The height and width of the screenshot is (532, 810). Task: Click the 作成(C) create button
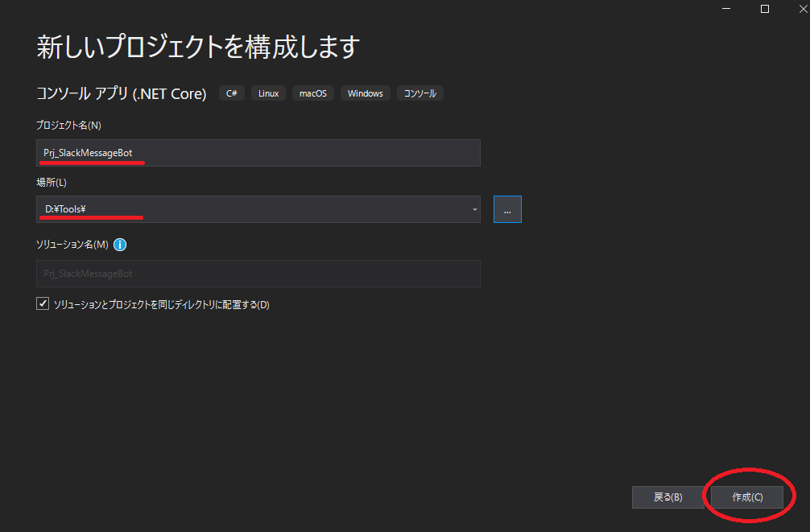click(x=747, y=497)
